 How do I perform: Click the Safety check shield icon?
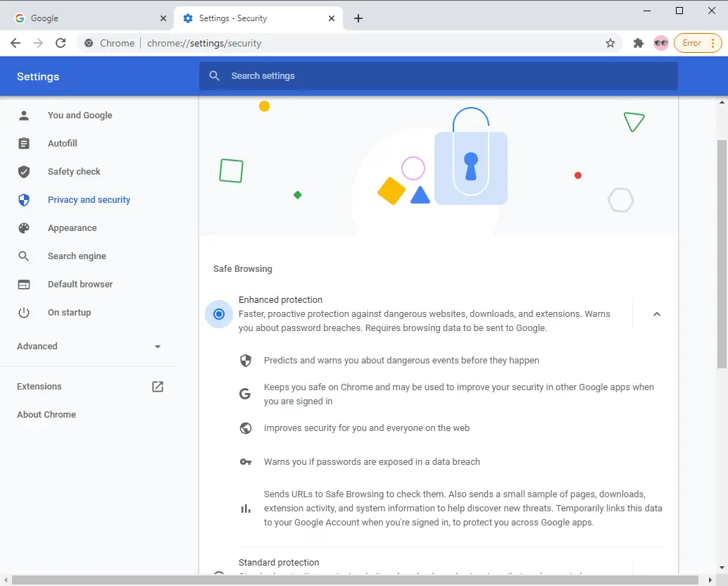[x=24, y=172]
